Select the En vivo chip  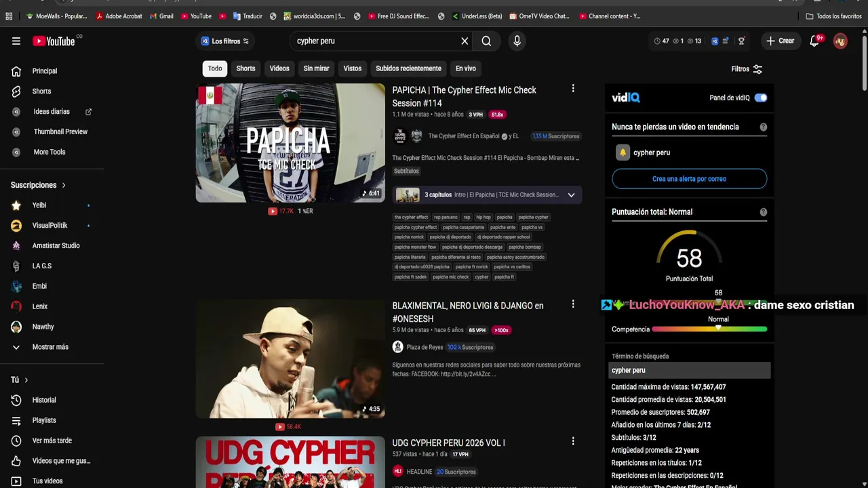point(465,68)
